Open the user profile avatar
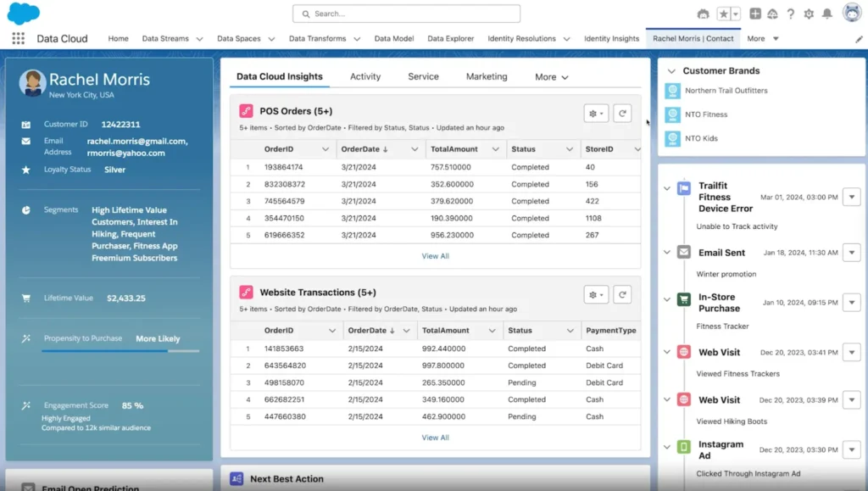This screenshot has height=491, width=868. pos(851,13)
